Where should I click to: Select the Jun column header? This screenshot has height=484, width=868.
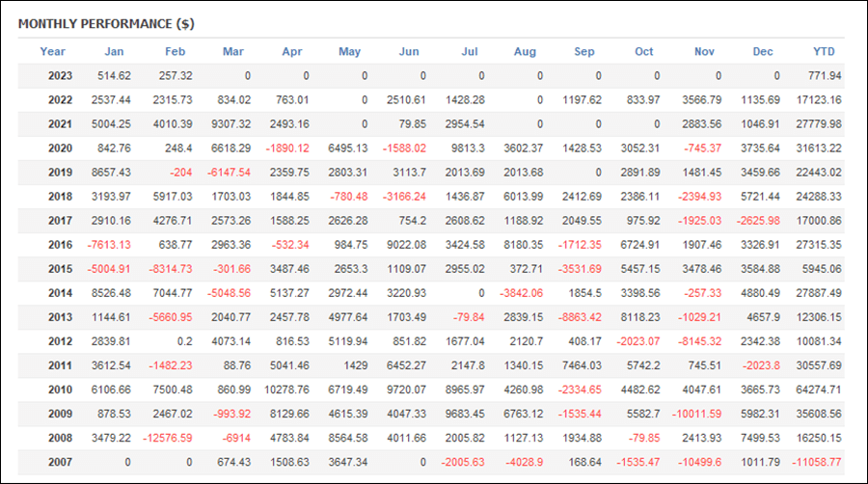[x=409, y=51]
